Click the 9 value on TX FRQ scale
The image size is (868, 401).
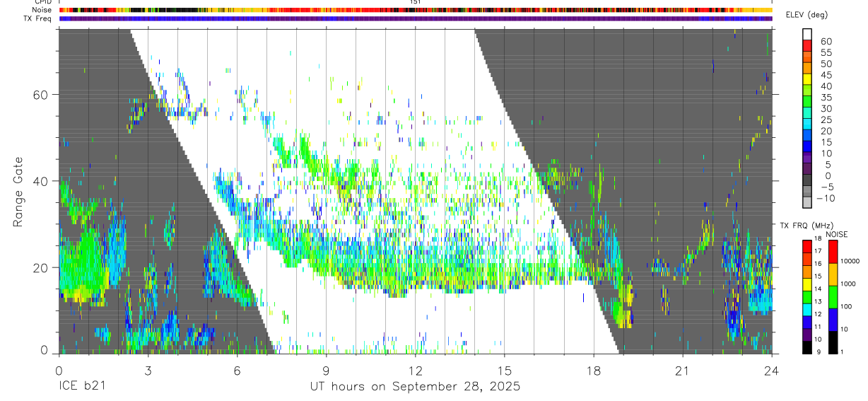pyautogui.click(x=820, y=351)
